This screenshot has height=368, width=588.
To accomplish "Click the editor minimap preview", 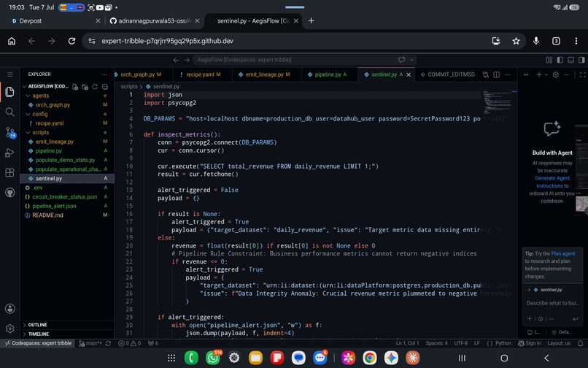I will 498,102.
